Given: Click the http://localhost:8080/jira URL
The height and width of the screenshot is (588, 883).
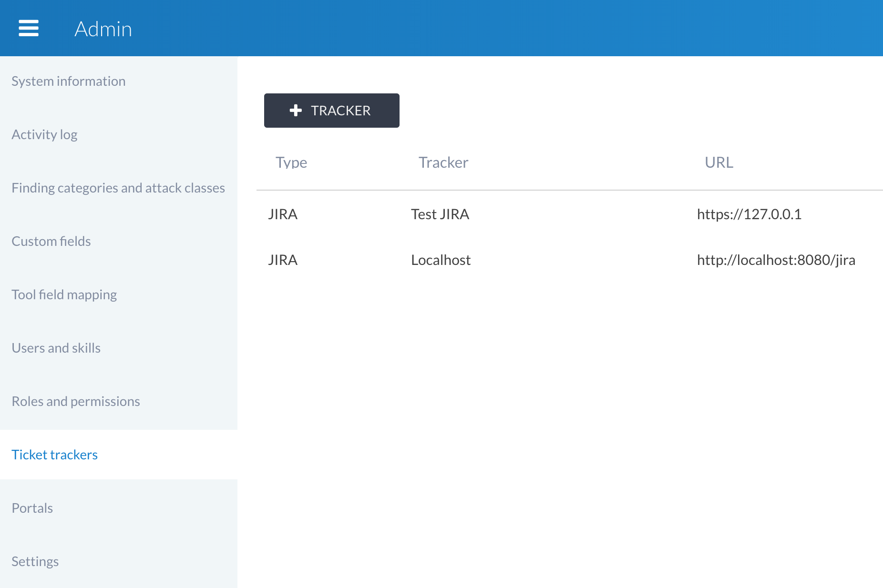Looking at the screenshot, I should (776, 260).
